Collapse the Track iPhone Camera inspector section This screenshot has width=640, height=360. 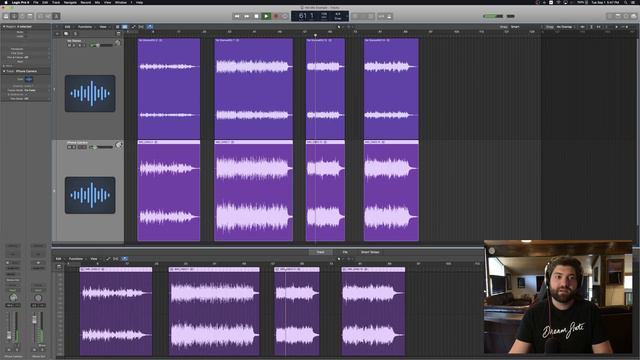coord(4,71)
